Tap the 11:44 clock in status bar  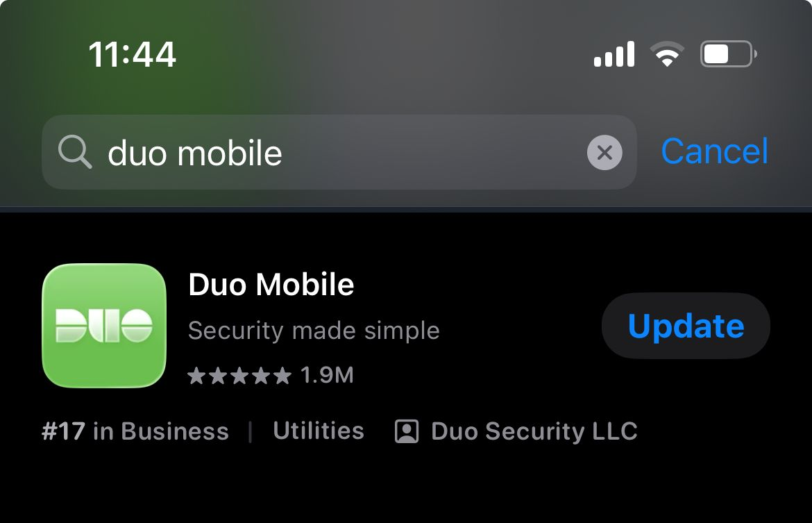132,54
